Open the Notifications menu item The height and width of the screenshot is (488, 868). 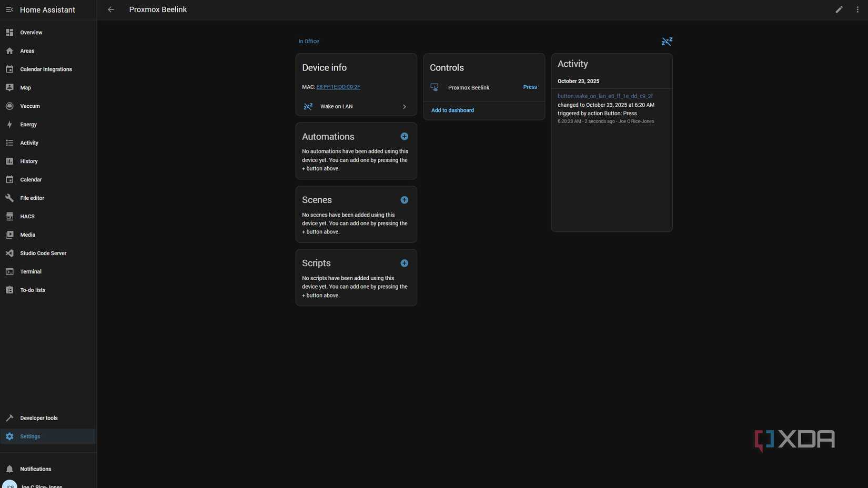pyautogui.click(x=48, y=469)
